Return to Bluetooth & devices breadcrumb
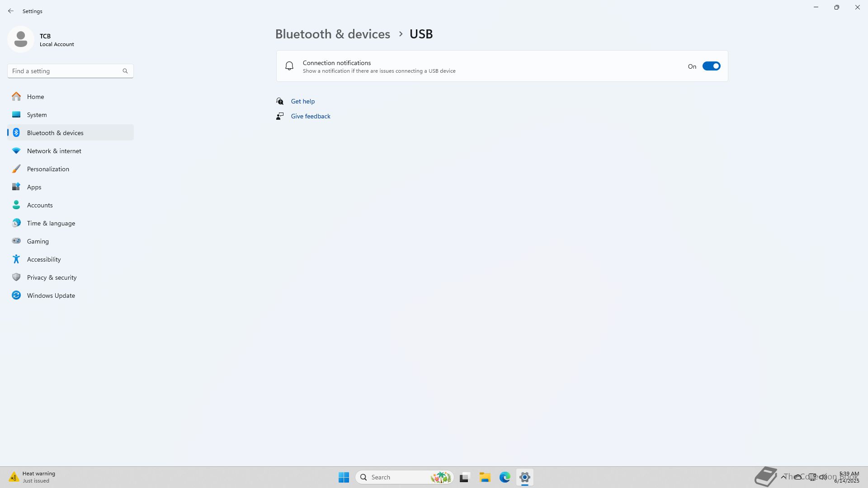This screenshot has width=868, height=488. [x=332, y=34]
